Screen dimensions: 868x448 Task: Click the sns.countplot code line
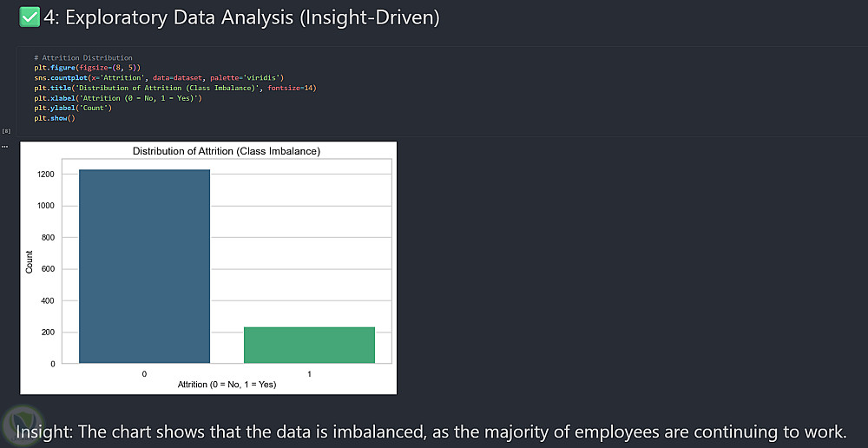[x=165, y=78]
